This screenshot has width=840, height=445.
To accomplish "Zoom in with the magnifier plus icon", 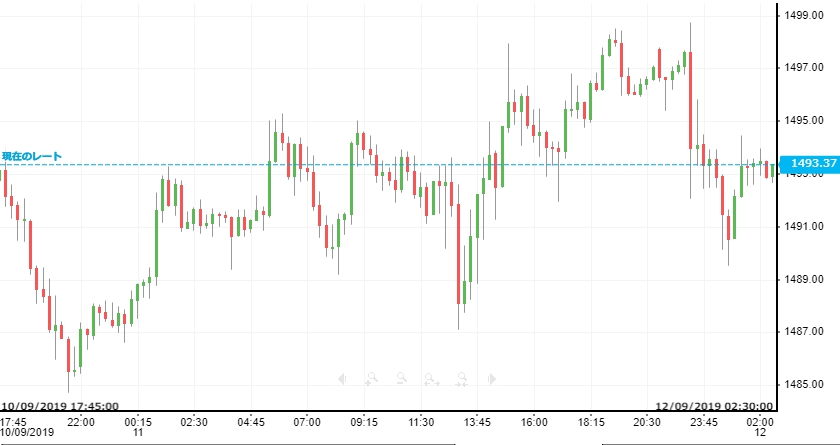I will pos(371,379).
